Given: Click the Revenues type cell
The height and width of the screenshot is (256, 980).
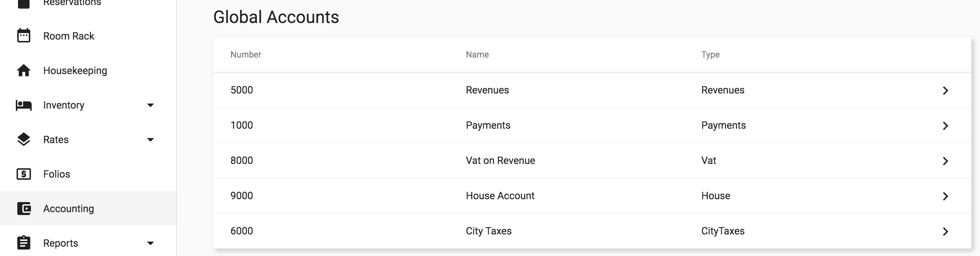Looking at the screenshot, I should point(723,90).
